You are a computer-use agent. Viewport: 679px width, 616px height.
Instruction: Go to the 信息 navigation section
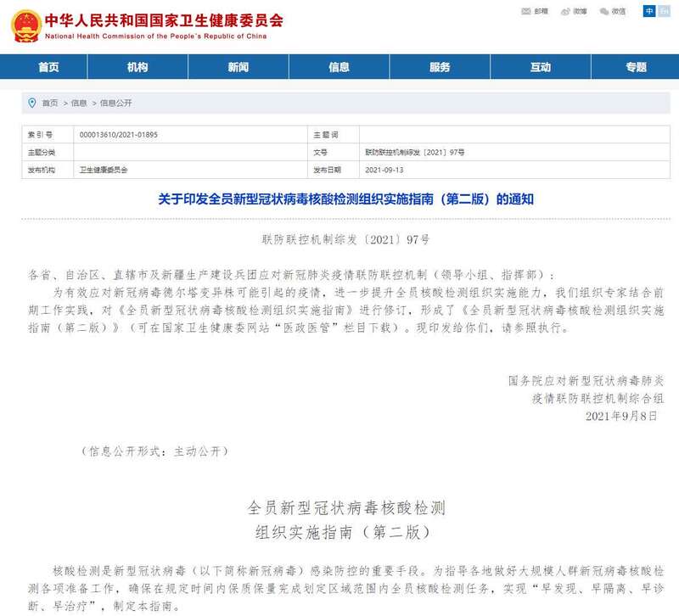click(x=339, y=67)
